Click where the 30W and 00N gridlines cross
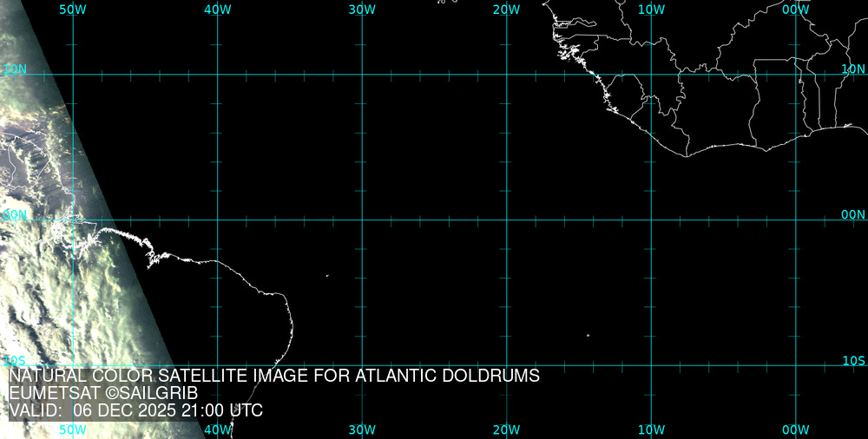The image size is (868, 439). (362, 219)
